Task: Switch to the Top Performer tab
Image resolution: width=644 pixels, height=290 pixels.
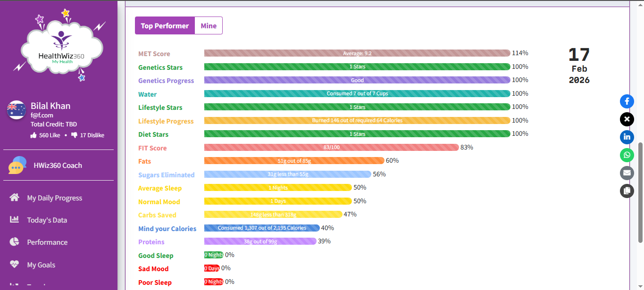Action: pyautogui.click(x=165, y=26)
